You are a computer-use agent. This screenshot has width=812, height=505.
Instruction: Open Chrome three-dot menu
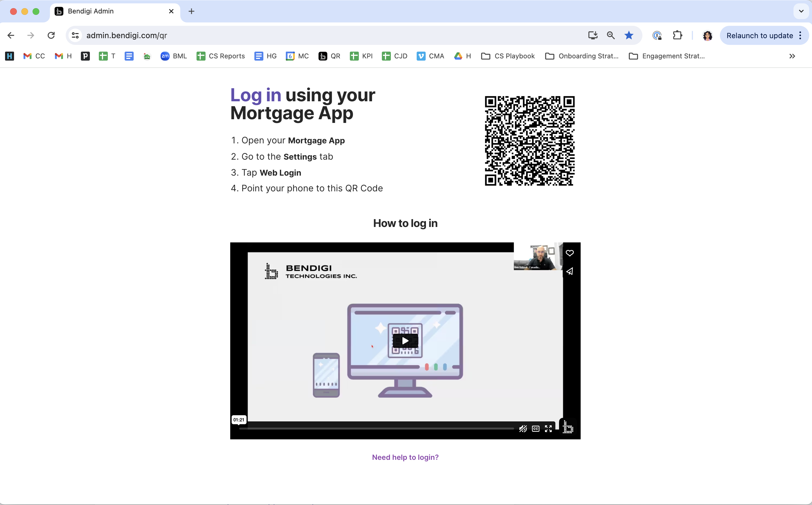800,35
